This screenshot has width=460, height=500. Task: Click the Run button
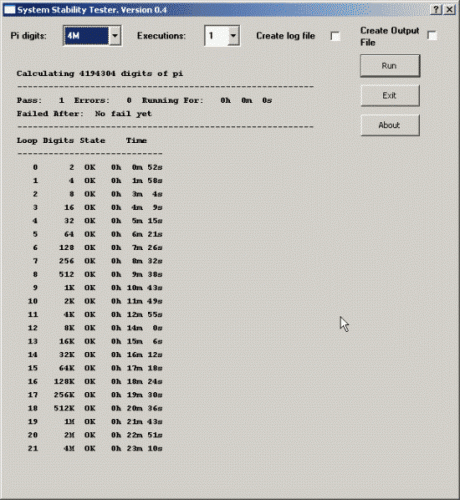390,66
